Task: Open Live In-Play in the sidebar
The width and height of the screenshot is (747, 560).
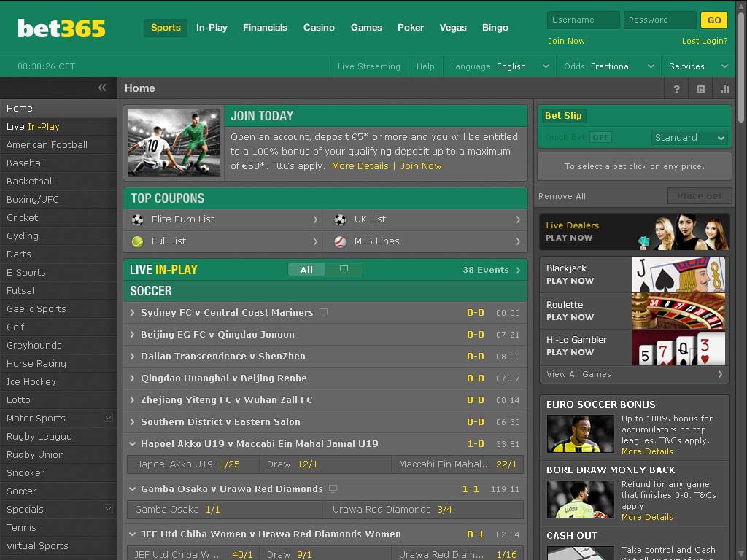Action: point(58,127)
